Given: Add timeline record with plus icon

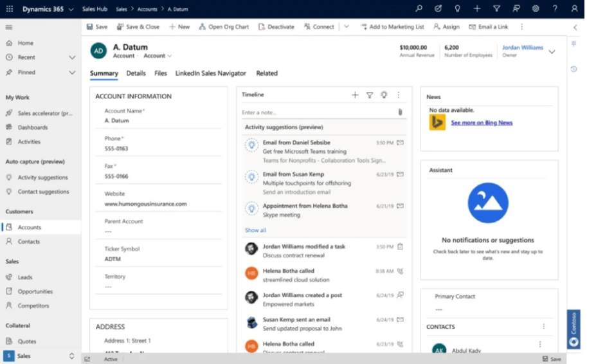Looking at the screenshot, I should tap(355, 95).
